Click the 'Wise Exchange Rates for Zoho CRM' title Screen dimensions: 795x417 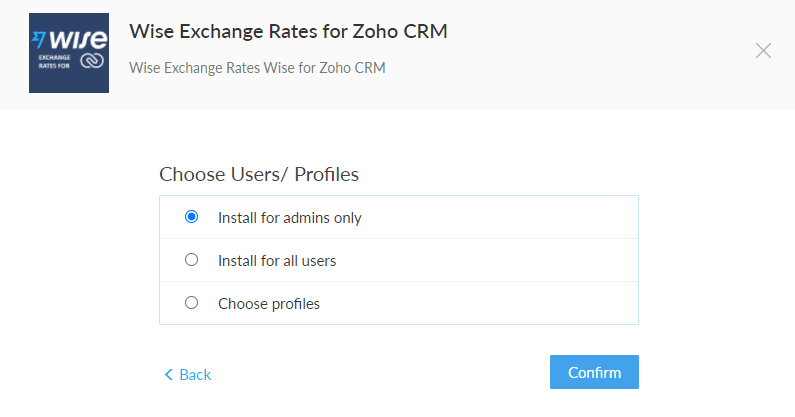pyautogui.click(x=288, y=31)
